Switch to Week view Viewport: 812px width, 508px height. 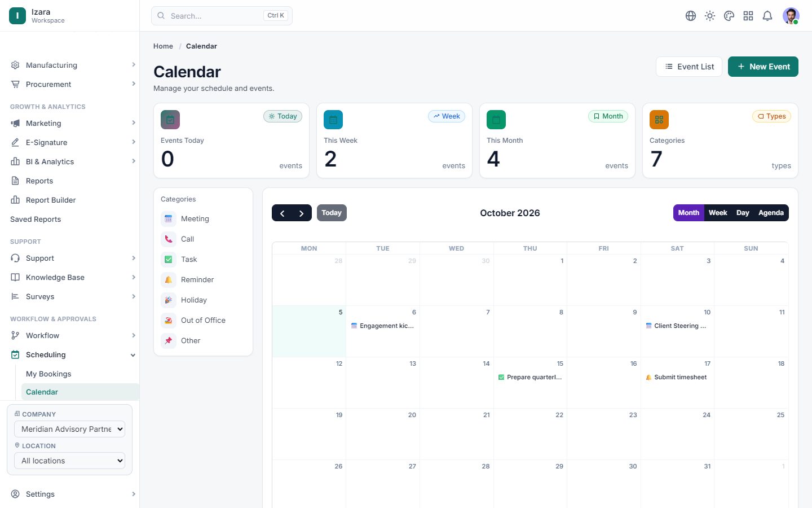[718, 213]
